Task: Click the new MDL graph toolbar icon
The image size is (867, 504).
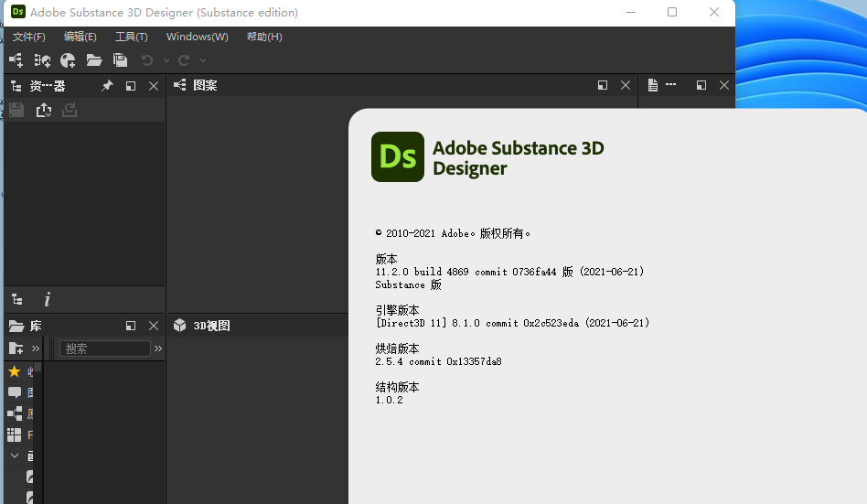Action: point(42,60)
